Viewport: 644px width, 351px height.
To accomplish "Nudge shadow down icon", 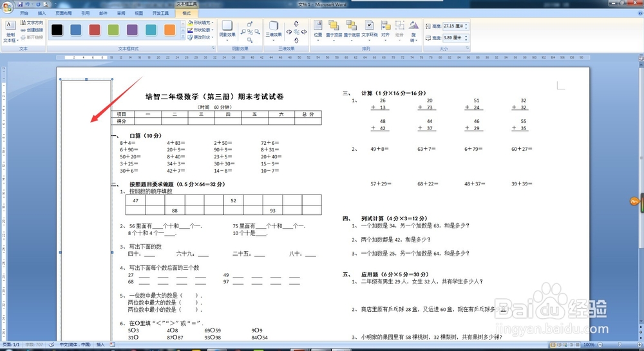I will (x=250, y=40).
